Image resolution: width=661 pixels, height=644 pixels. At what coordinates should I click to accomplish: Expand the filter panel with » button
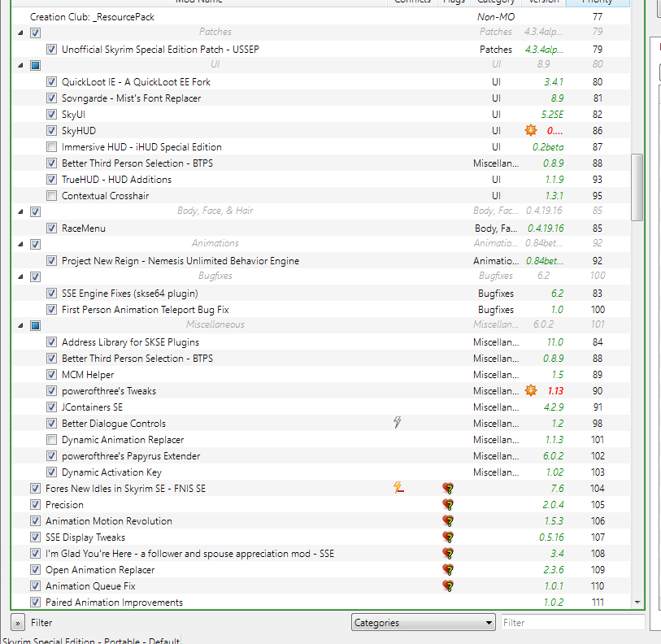[18, 623]
